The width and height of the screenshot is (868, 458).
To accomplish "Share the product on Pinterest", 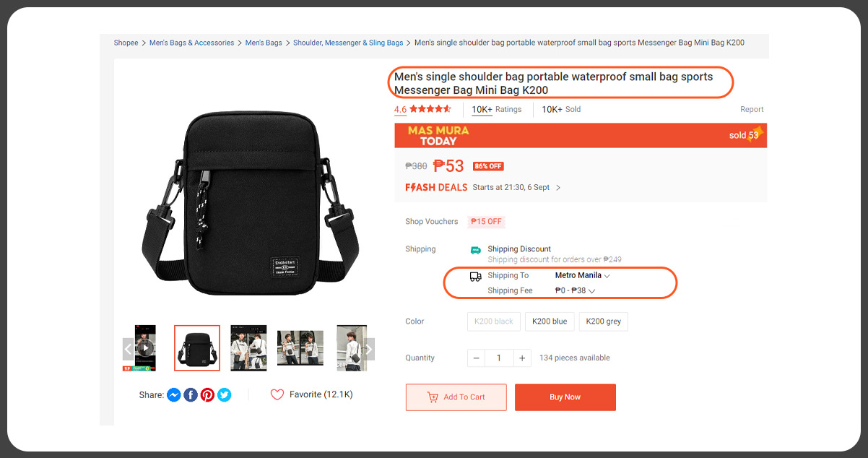I will coord(207,394).
